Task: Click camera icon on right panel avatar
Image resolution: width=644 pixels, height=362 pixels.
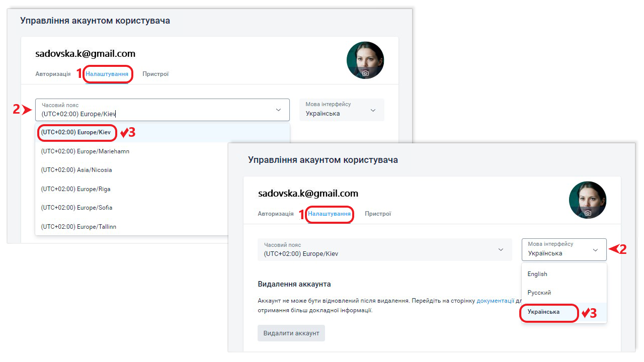Action: (588, 213)
